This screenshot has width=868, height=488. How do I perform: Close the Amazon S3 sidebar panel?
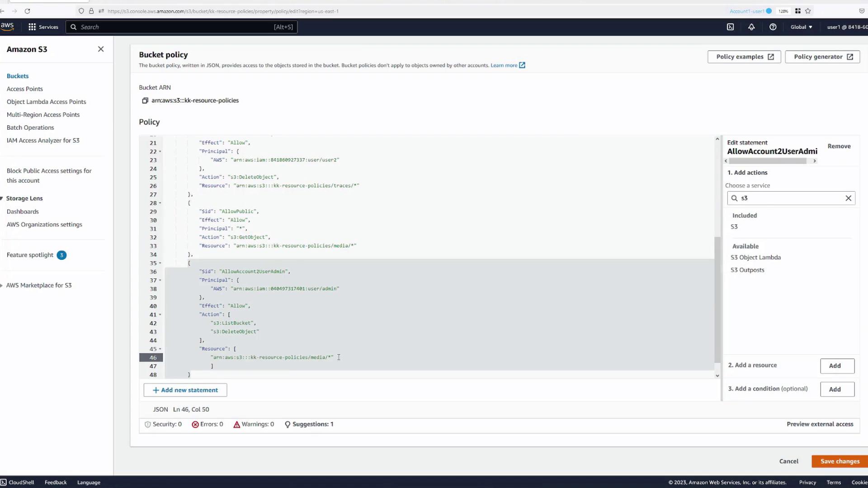tap(101, 49)
